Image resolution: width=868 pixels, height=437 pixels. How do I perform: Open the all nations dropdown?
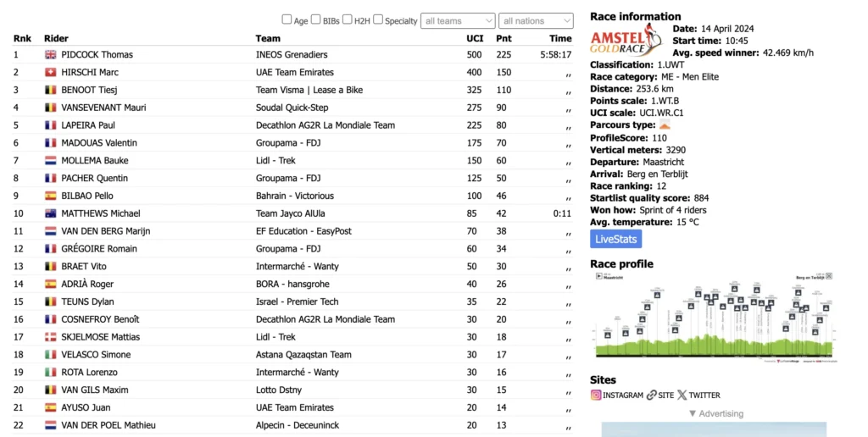coord(536,21)
